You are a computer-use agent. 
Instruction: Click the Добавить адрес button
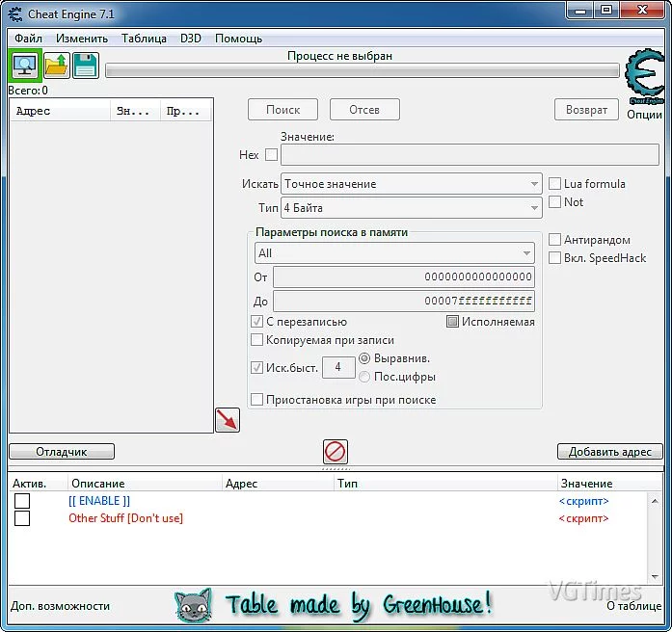click(x=609, y=452)
